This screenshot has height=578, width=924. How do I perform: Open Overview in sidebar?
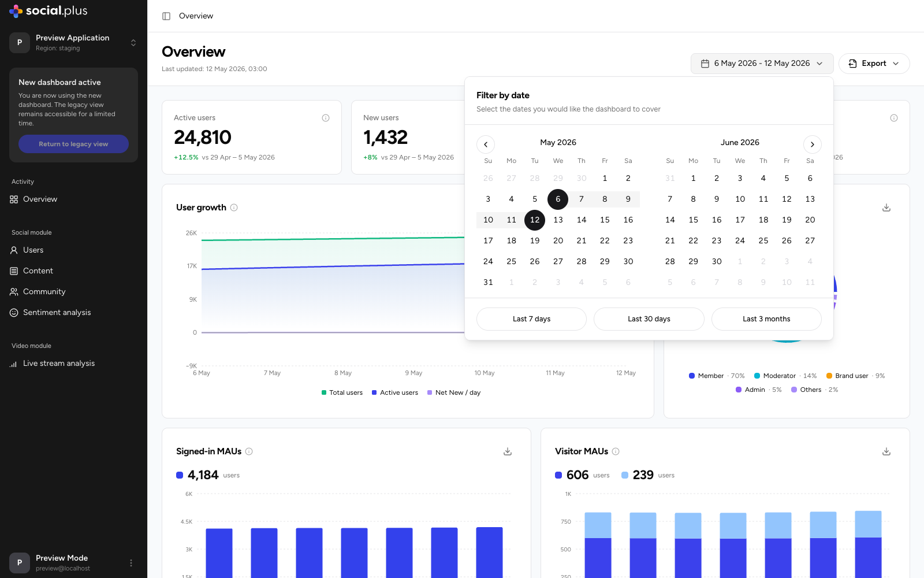click(x=73, y=199)
